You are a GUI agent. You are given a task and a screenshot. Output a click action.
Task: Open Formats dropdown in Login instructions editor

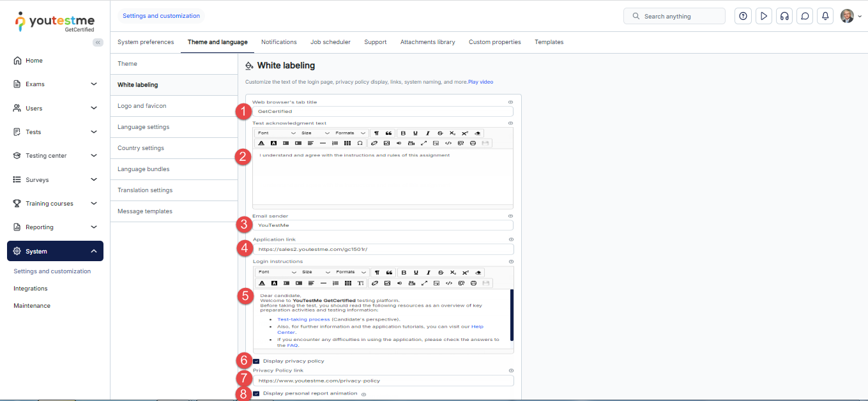coord(351,272)
